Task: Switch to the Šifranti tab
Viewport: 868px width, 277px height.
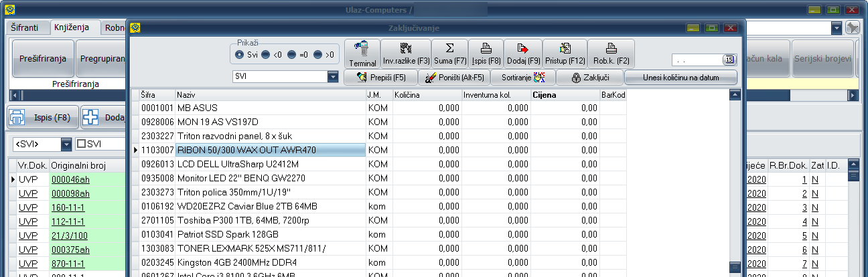Action: pyautogui.click(x=29, y=27)
